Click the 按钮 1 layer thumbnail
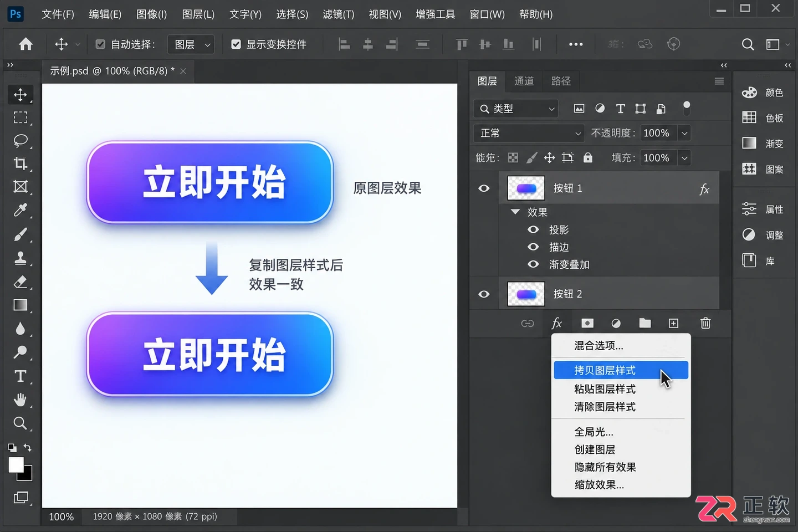The height and width of the screenshot is (532, 798). [x=526, y=188]
